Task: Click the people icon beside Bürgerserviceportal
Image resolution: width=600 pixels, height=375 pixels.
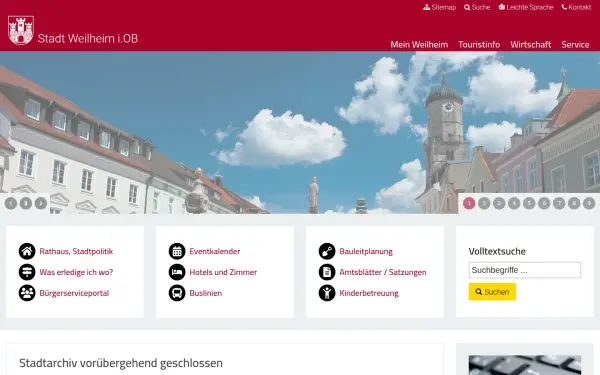Action: [27, 293]
